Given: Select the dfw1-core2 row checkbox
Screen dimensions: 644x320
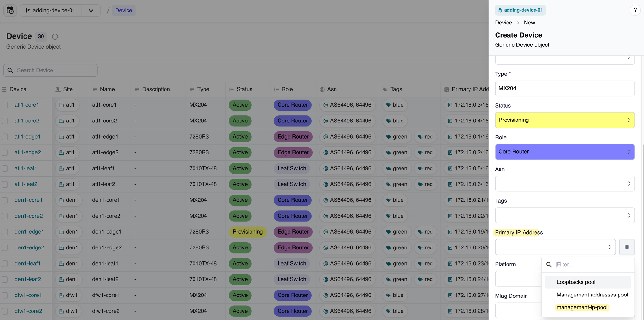Looking at the screenshot, I should [5, 311].
